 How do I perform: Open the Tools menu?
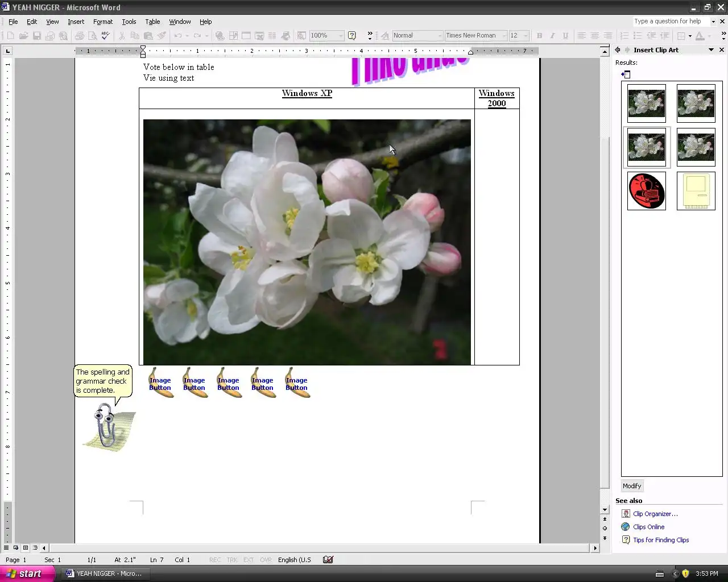129,22
